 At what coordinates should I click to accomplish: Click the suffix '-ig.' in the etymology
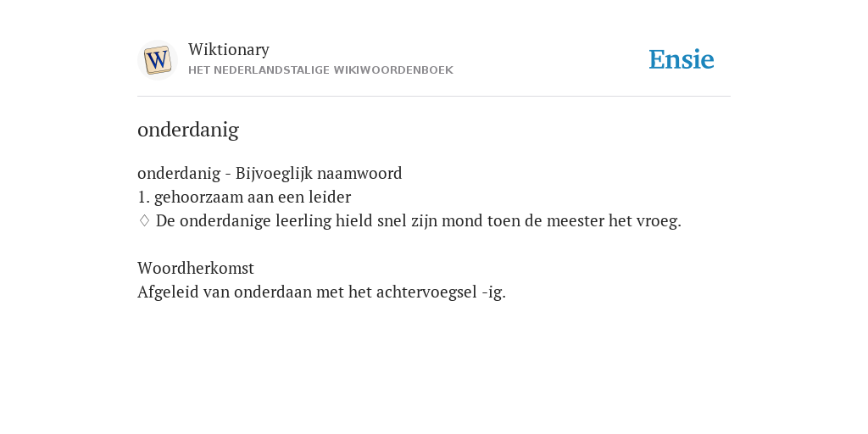(494, 292)
